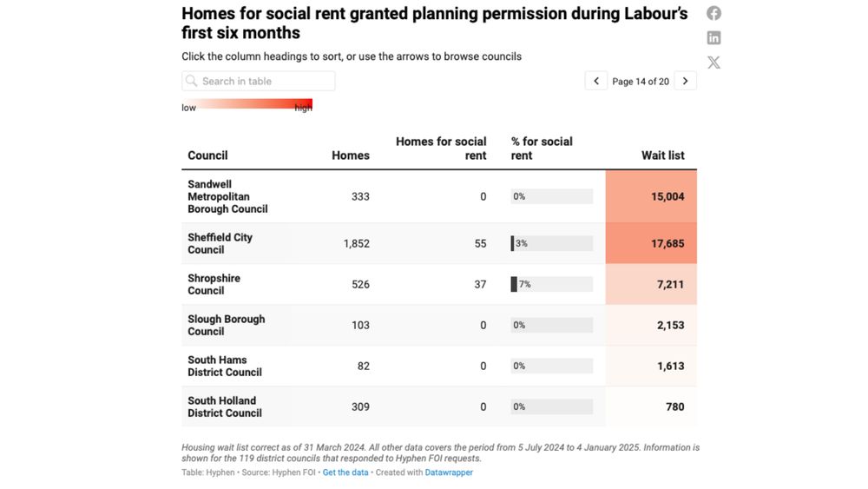Select the Sheffield City Council row
The image size is (868, 489).
click(x=220, y=243)
